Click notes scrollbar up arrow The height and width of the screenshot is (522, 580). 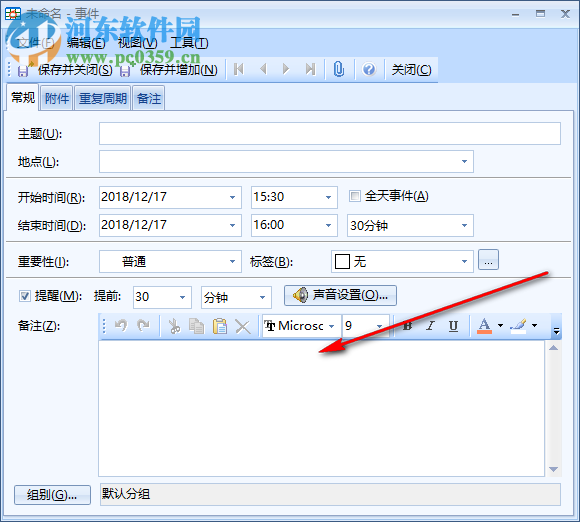[x=553, y=347]
